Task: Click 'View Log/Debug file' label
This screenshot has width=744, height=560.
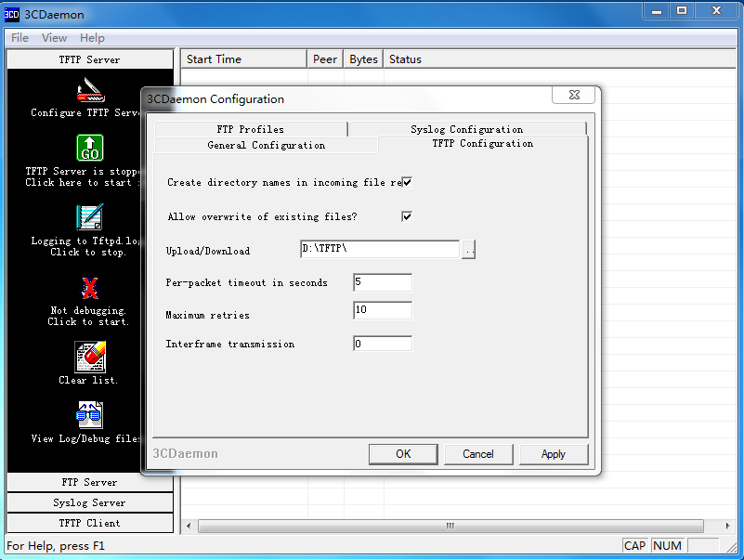Action: coord(85,438)
